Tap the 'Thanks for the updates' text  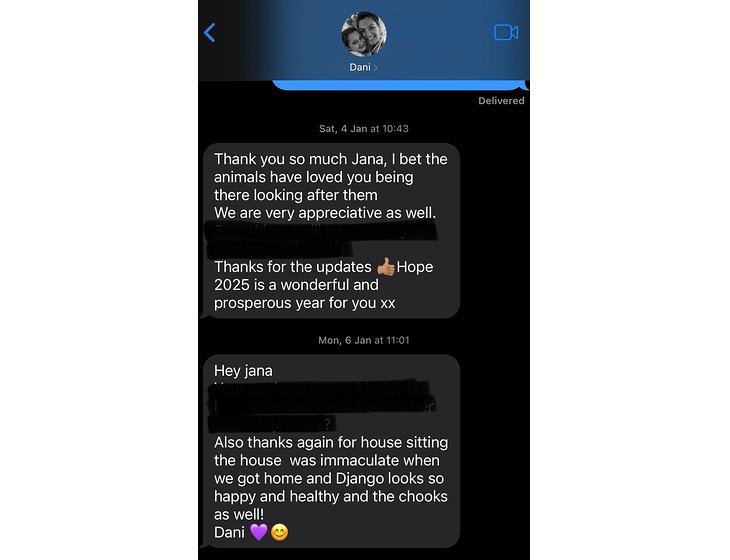click(x=293, y=267)
